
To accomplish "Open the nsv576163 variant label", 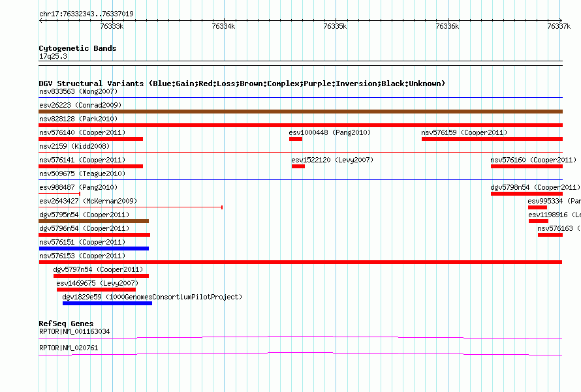I will (x=559, y=228).
